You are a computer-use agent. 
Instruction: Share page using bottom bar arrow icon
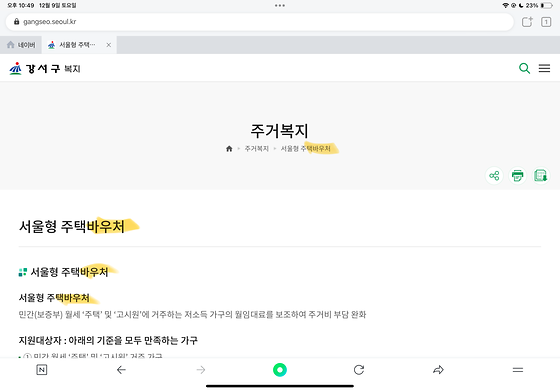click(438, 370)
